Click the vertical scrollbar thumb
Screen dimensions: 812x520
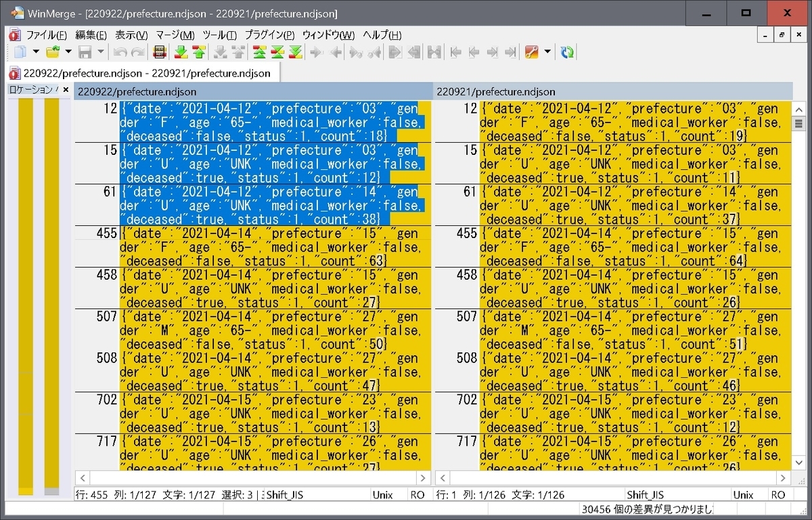[x=798, y=124]
